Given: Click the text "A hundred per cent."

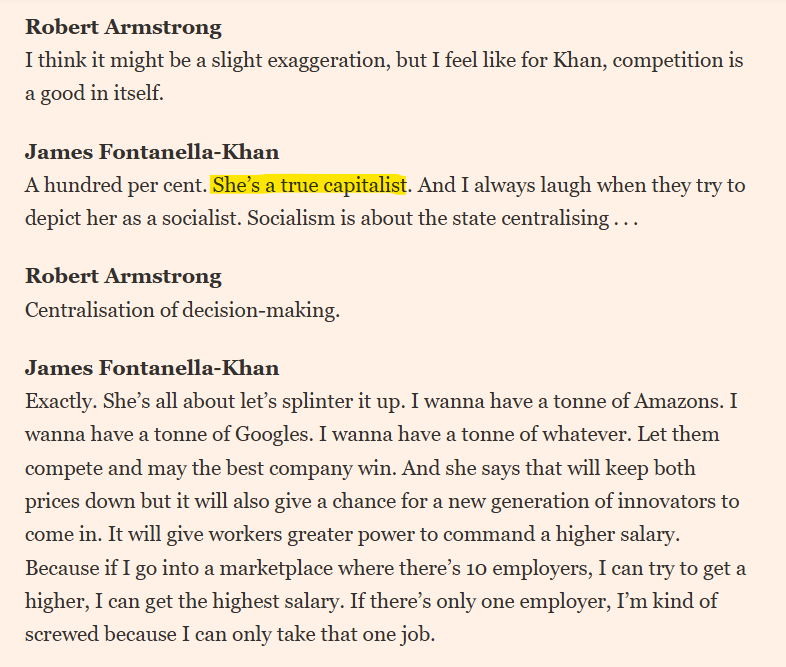Looking at the screenshot, I should coord(115,185).
